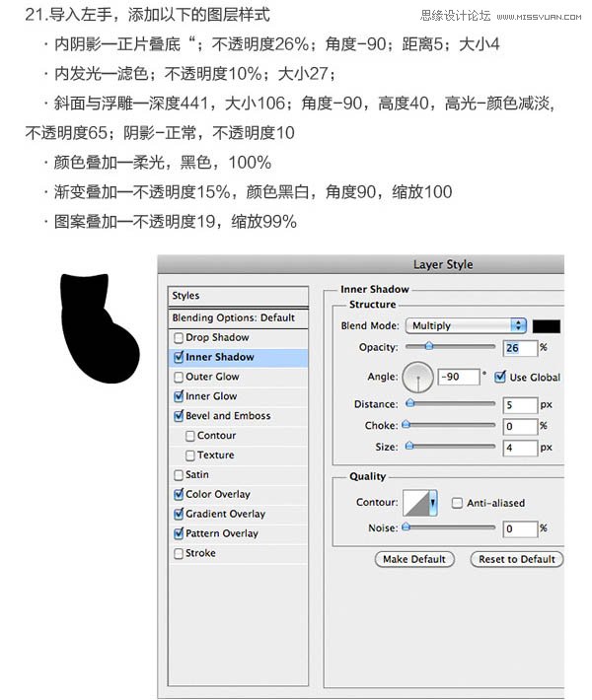Viewport: 592px width, 700px height.
Task: Click the Size value field
Action: click(520, 448)
